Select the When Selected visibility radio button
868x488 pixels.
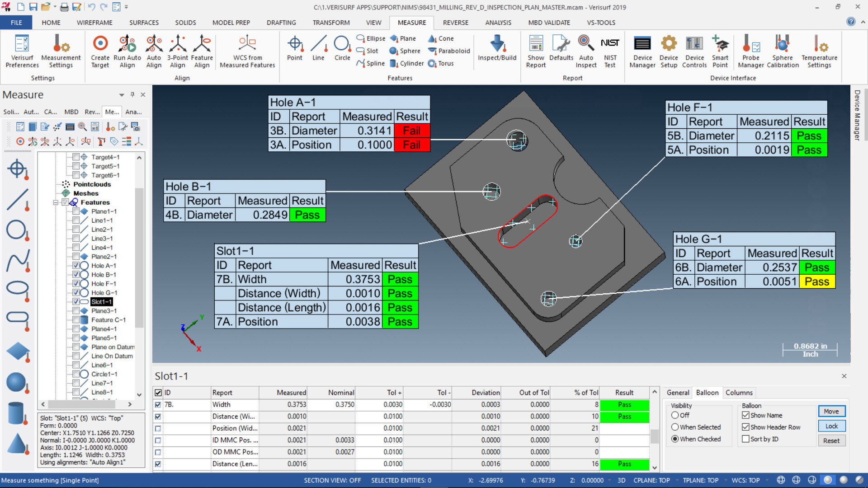(675, 427)
